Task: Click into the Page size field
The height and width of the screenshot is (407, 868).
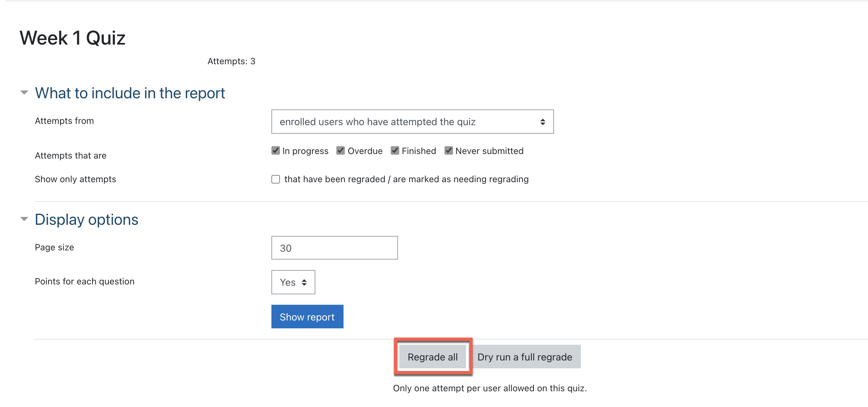Action: coord(334,248)
